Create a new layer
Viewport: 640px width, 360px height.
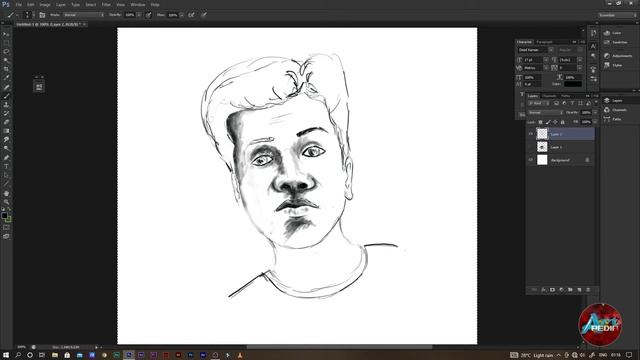click(x=579, y=289)
